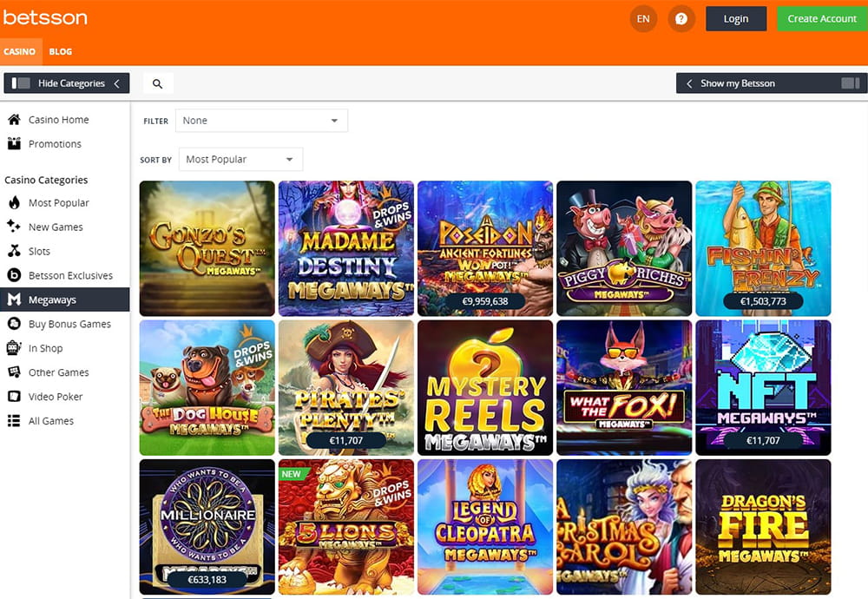Open NFT Megaways game tile
The height and width of the screenshot is (599, 868).
click(763, 387)
